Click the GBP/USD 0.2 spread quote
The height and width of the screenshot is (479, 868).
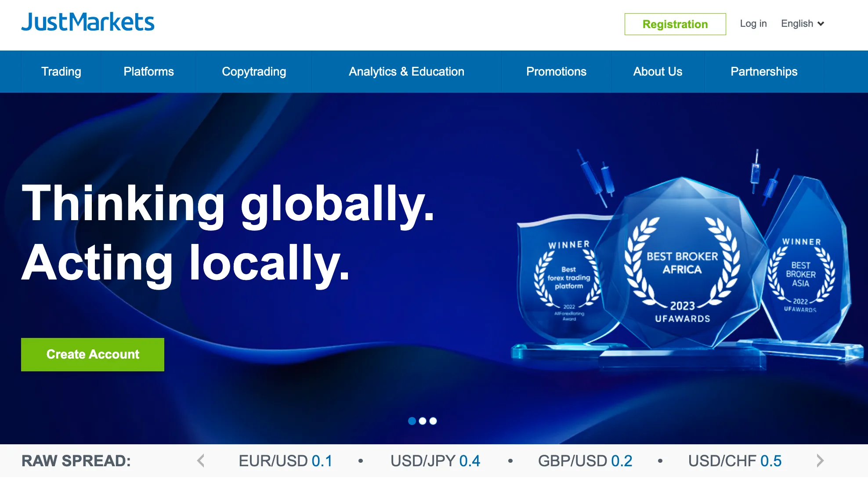tap(585, 461)
